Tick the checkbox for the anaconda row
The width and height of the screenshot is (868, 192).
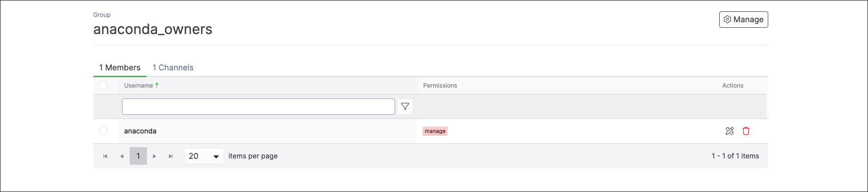(x=103, y=131)
